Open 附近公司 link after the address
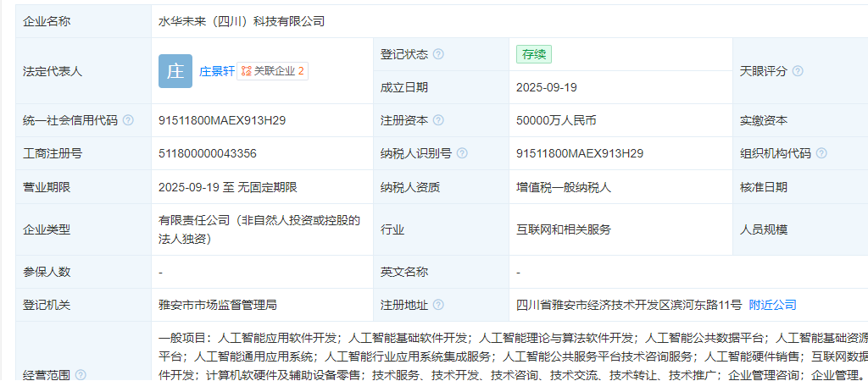Viewport: 868px width, 381px height. pos(772,305)
